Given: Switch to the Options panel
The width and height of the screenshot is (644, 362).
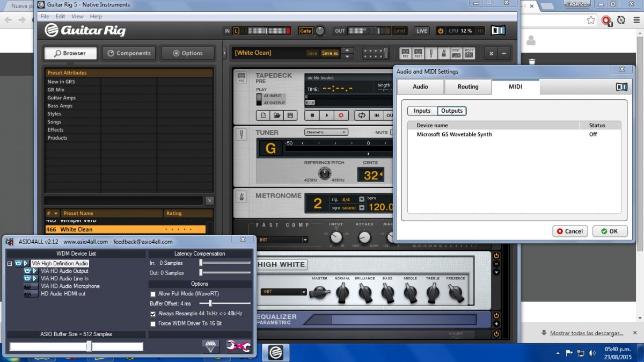Looking at the screenshot, I should click(x=187, y=53).
